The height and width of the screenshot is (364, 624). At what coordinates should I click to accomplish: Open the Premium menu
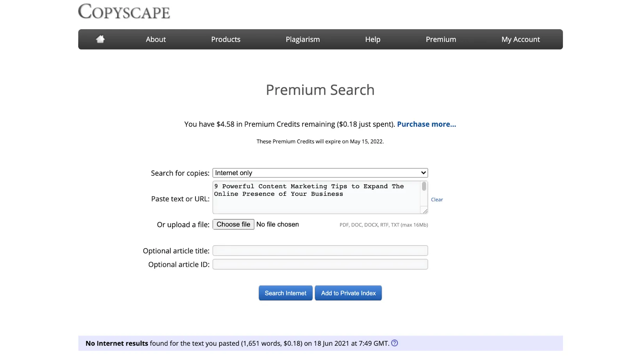point(441,39)
